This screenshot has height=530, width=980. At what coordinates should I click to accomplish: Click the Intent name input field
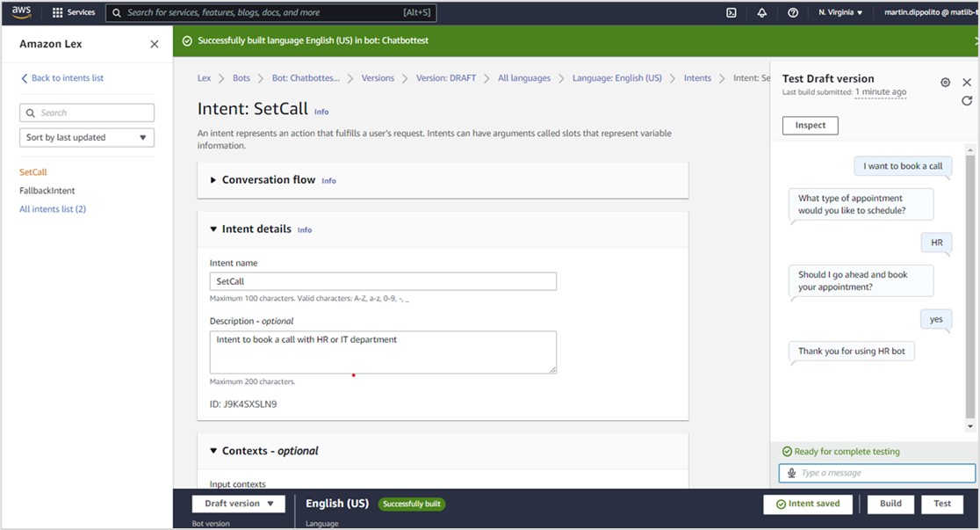(383, 281)
